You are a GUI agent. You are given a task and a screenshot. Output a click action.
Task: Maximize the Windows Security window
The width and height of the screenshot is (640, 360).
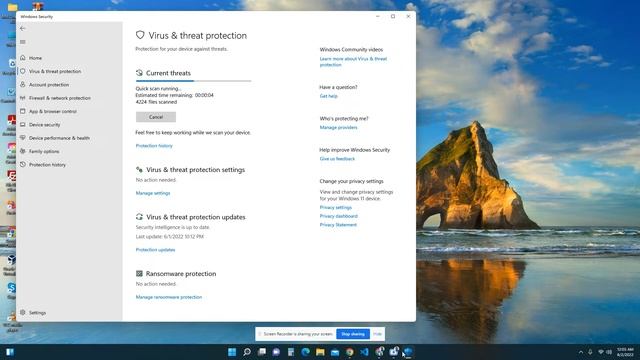pyautogui.click(x=393, y=16)
